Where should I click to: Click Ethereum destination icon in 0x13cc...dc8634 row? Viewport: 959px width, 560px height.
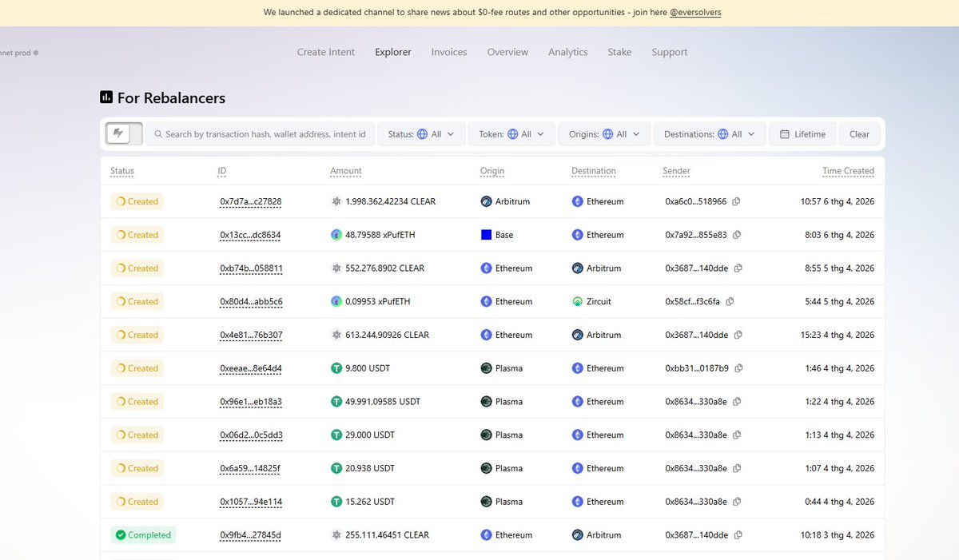tap(577, 235)
